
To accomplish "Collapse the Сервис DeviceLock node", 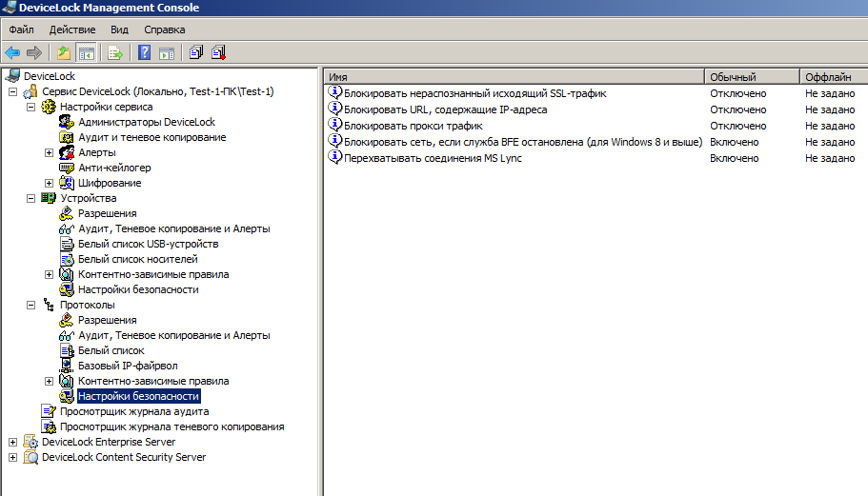I will point(12,91).
